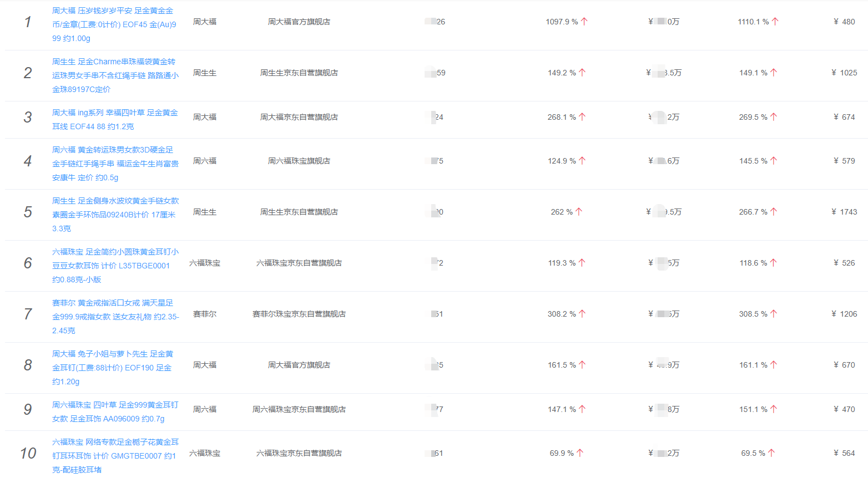Select the price ¥ 674
The width and height of the screenshot is (868, 478).
(844, 117)
